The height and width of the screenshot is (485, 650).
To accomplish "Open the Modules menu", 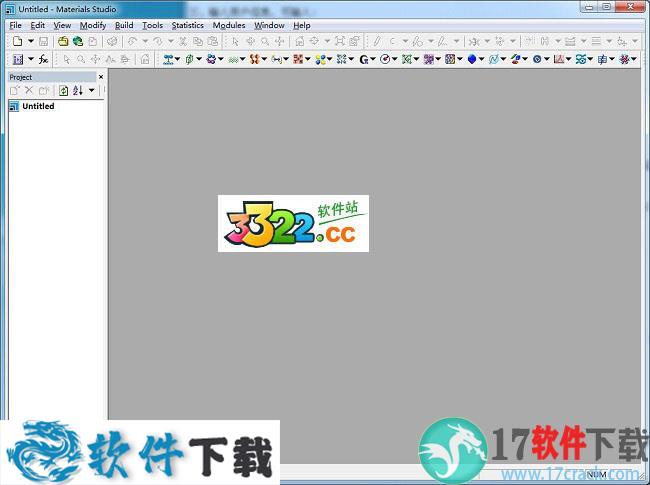I will (229, 25).
